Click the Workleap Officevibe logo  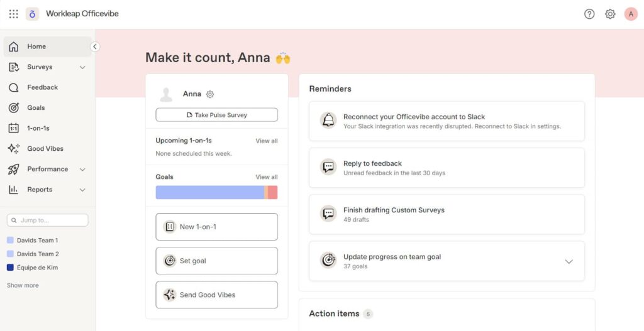(32, 14)
